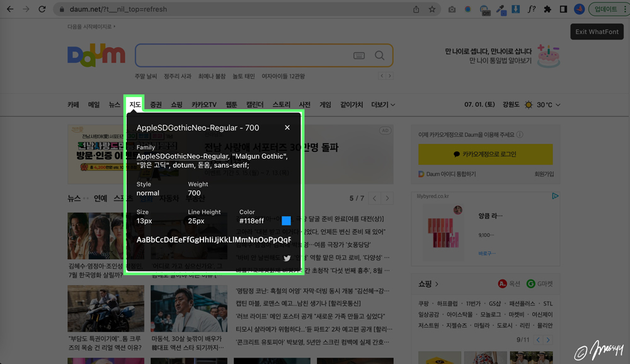
Task: Click the 바로구 link in lipstick ad
Action: pos(487,254)
